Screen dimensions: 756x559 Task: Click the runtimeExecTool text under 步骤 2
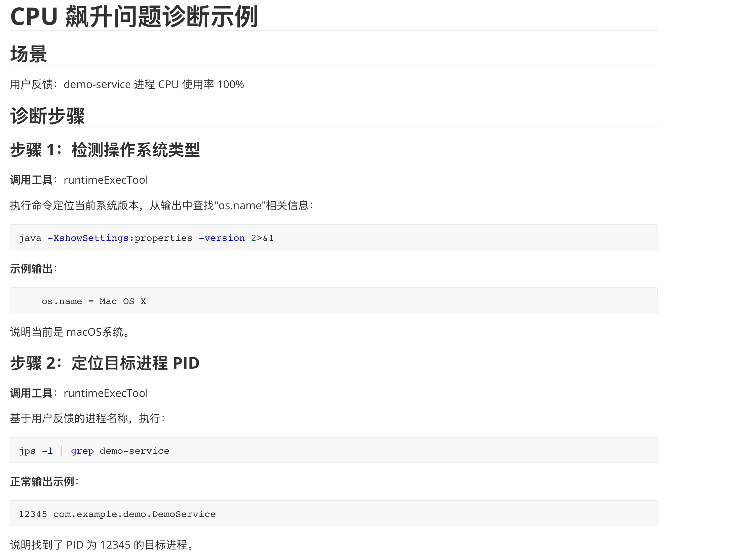(106, 393)
